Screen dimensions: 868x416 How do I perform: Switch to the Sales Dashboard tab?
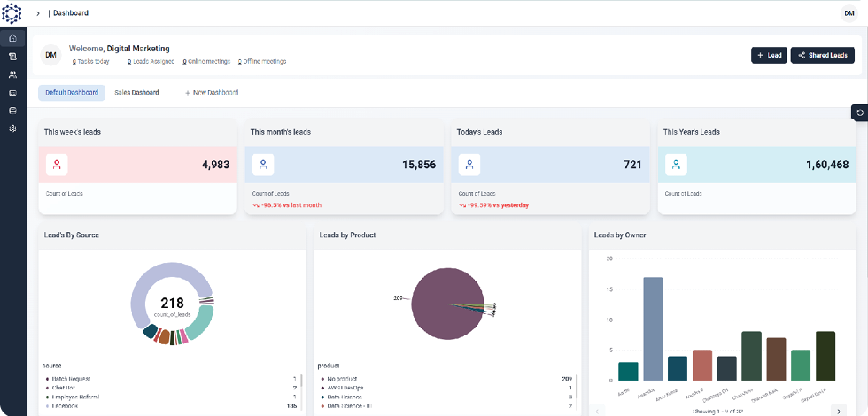click(x=136, y=92)
